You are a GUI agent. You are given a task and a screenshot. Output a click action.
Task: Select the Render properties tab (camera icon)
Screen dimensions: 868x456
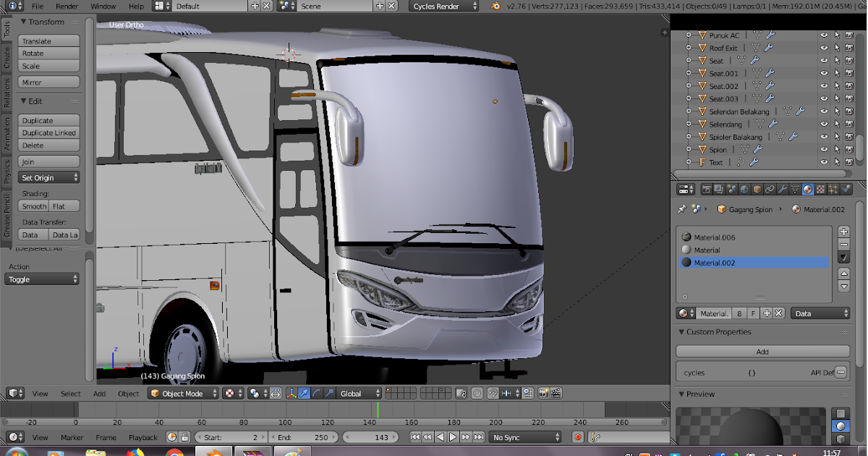pos(706,190)
